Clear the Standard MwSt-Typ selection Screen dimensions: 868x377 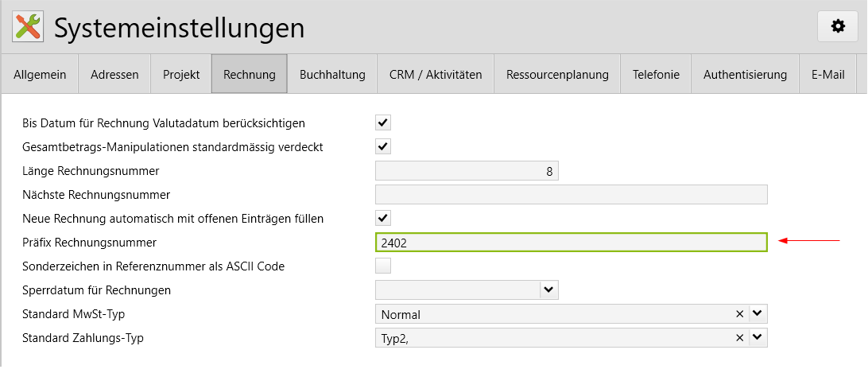(739, 314)
